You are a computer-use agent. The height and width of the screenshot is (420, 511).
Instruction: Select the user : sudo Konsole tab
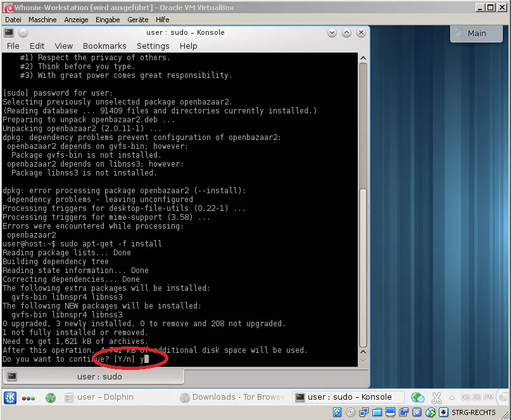(94, 376)
